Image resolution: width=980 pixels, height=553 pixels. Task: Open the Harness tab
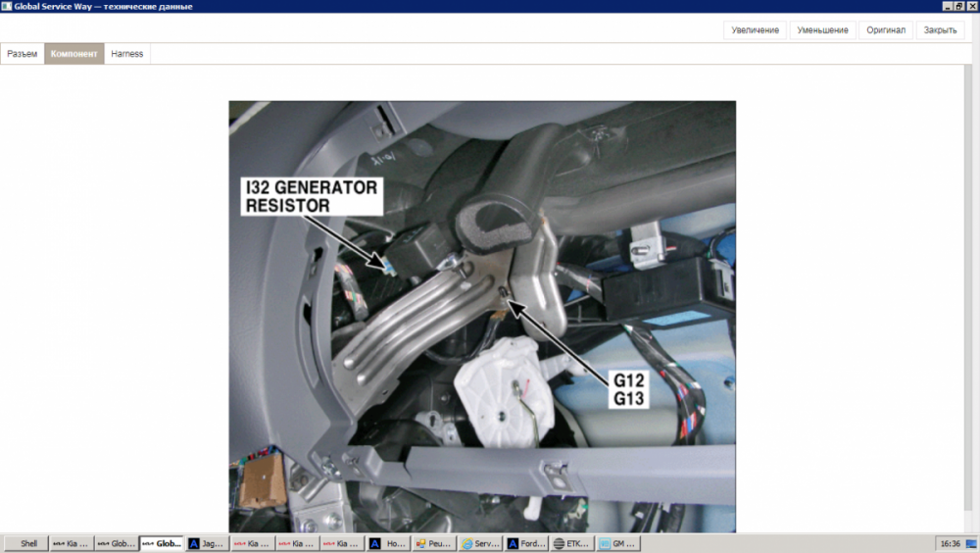pos(126,54)
